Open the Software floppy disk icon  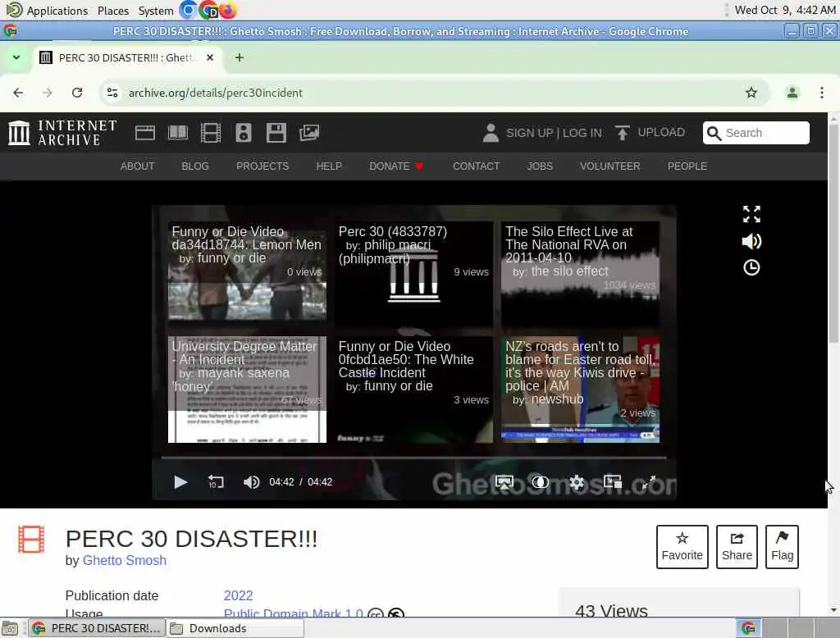pos(276,133)
